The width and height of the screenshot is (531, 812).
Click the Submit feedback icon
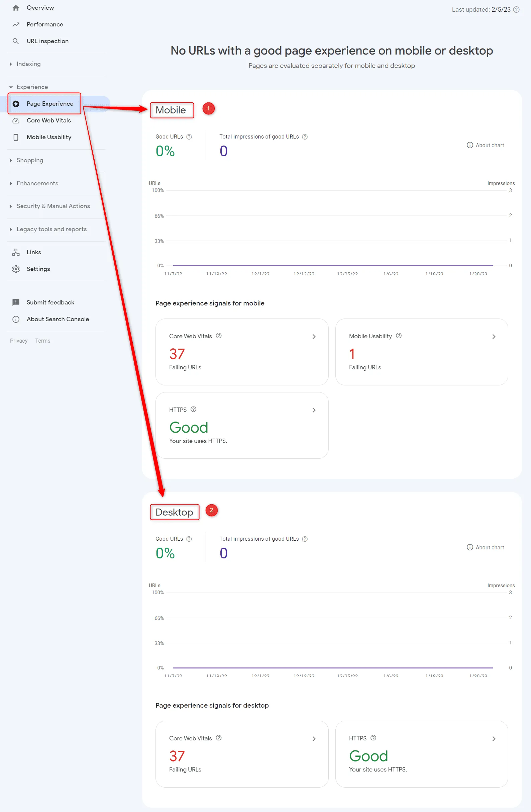tap(16, 303)
